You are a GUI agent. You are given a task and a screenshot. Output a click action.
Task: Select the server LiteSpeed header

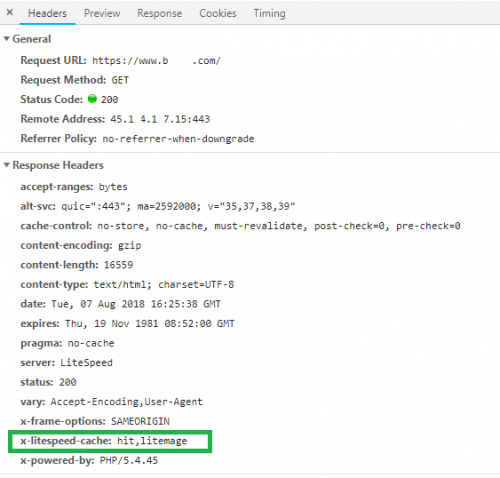pos(67,363)
